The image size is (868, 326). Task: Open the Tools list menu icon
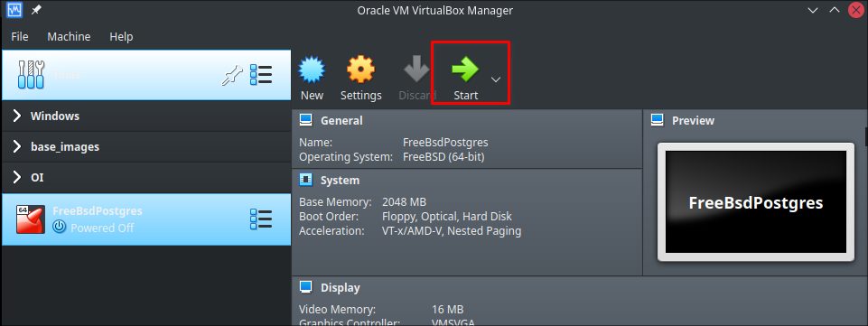point(261,75)
